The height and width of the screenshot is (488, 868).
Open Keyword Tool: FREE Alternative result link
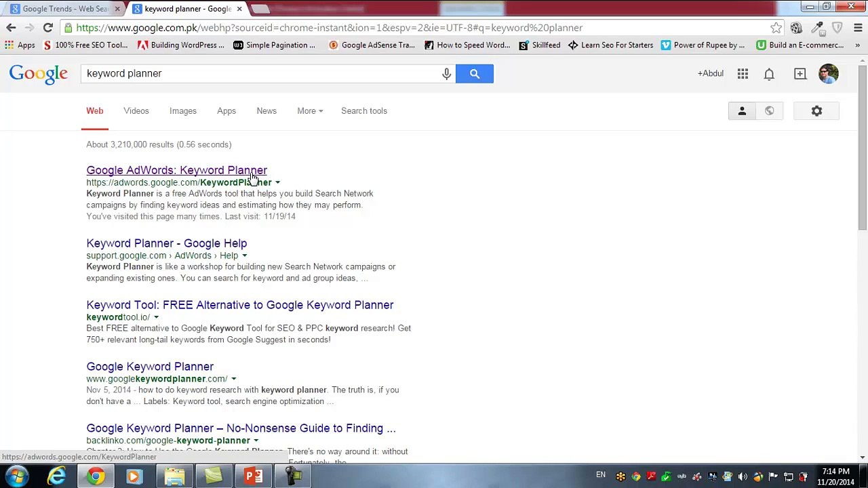pyautogui.click(x=240, y=305)
